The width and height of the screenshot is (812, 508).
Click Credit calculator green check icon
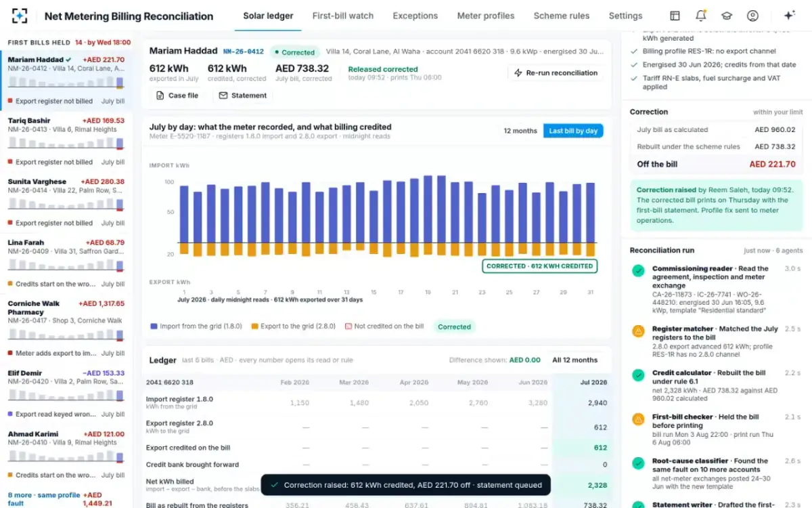click(637, 375)
